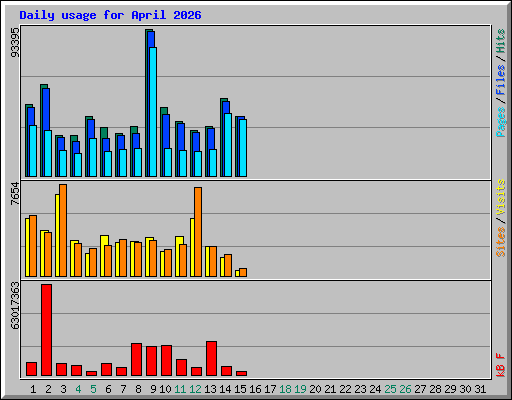
Task: Select the orange sites bar for day 12
Action: (198, 232)
